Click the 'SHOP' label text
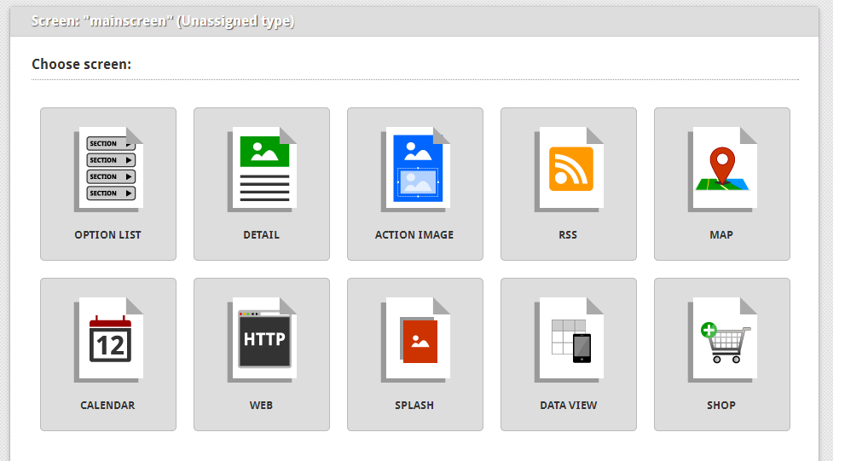 [721, 405]
